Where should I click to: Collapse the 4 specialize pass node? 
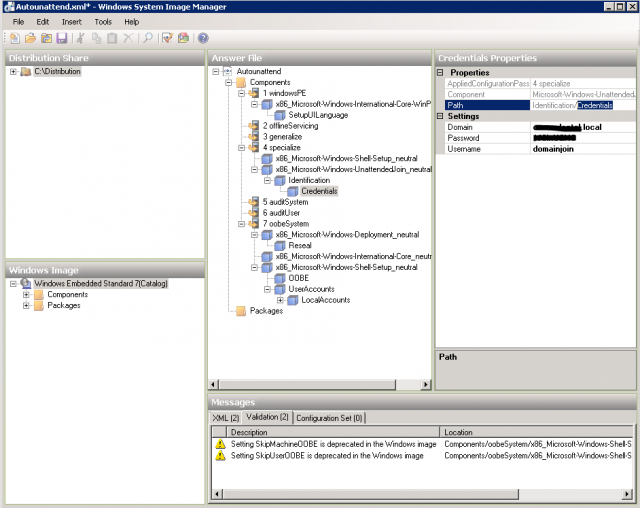coord(241,147)
